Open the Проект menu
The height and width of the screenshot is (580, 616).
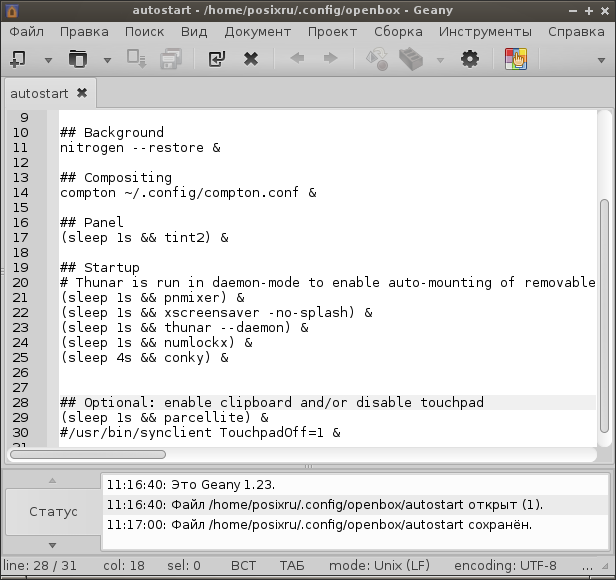coord(332,32)
